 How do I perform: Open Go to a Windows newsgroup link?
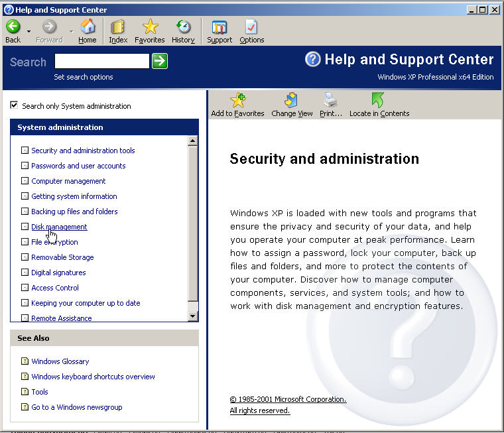click(x=76, y=407)
